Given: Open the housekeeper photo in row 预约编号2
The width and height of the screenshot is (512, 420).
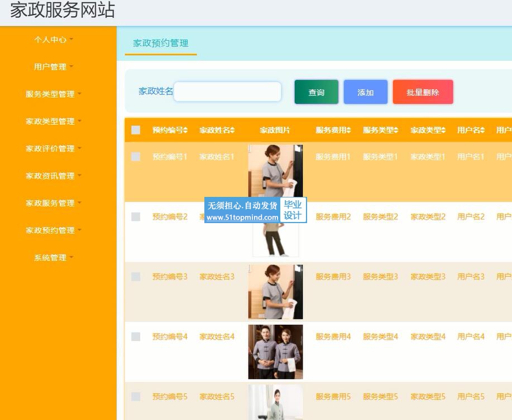Looking at the screenshot, I should (x=276, y=240).
